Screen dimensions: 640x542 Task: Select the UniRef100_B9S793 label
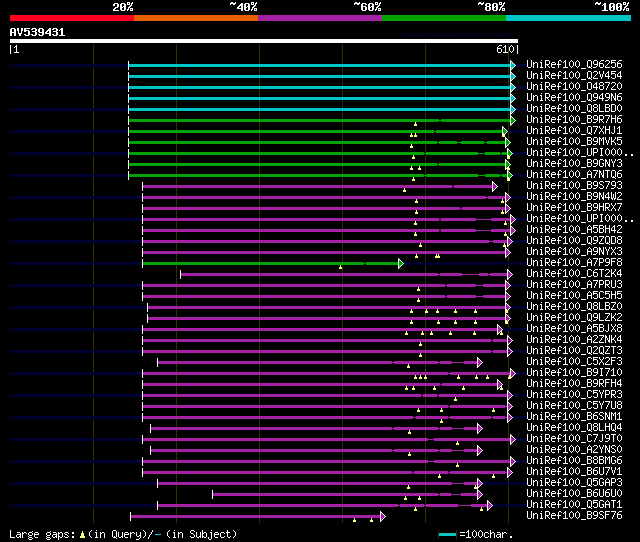574,185
